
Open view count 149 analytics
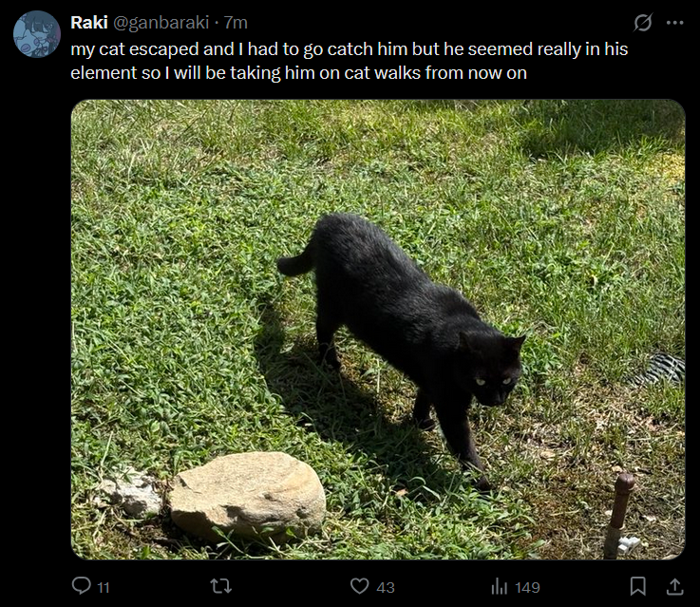[527, 587]
